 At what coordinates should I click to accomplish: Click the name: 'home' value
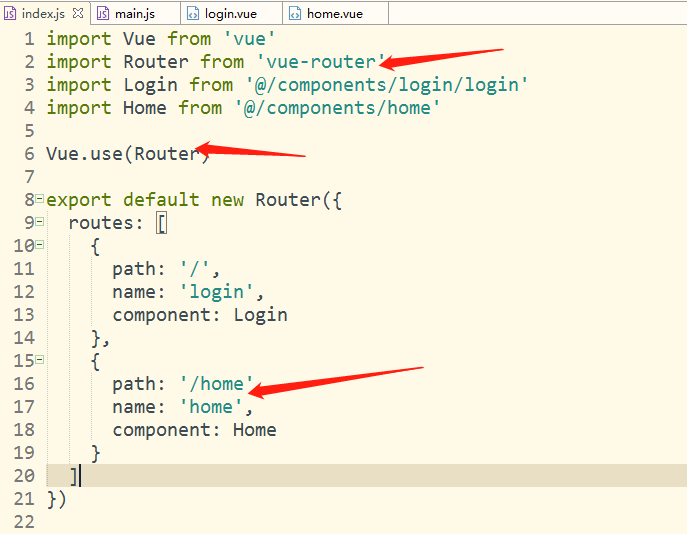click(211, 407)
